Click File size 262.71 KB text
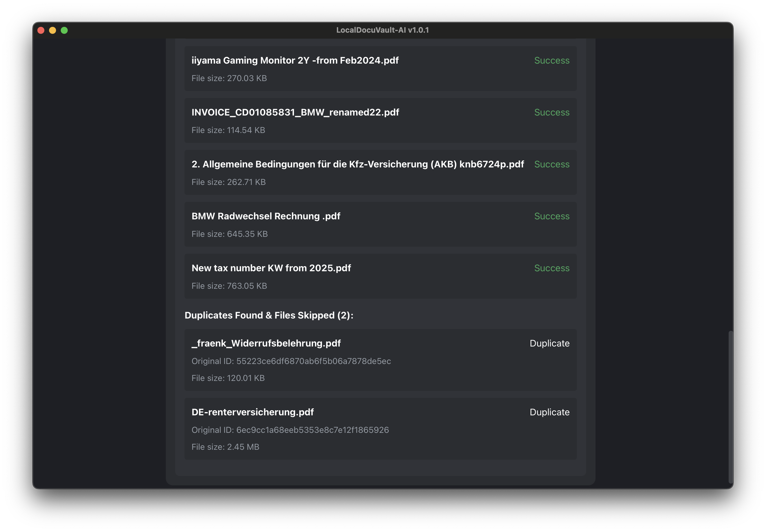The width and height of the screenshot is (766, 532). pyautogui.click(x=229, y=182)
